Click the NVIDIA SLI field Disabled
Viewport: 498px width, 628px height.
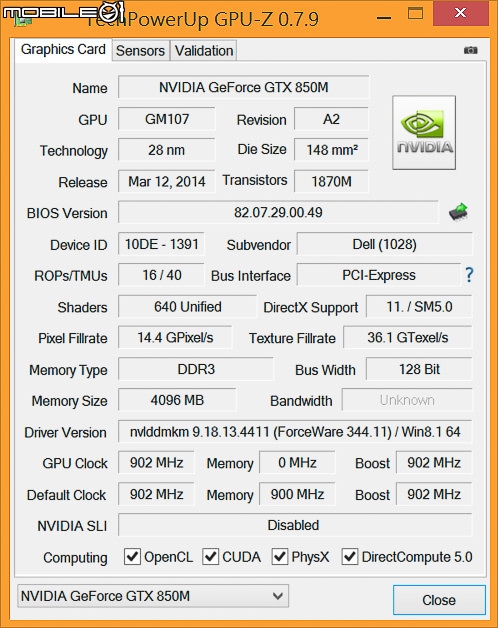coord(295,525)
